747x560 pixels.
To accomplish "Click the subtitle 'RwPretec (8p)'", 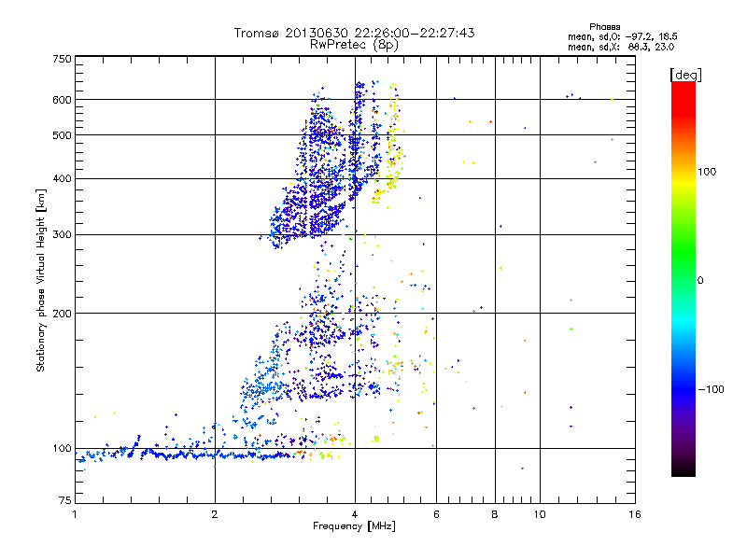I will point(354,45).
